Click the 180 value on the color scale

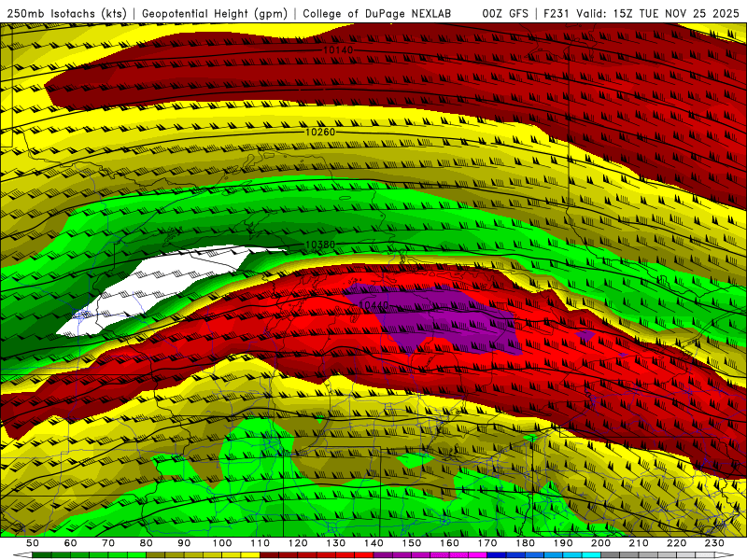(525, 543)
